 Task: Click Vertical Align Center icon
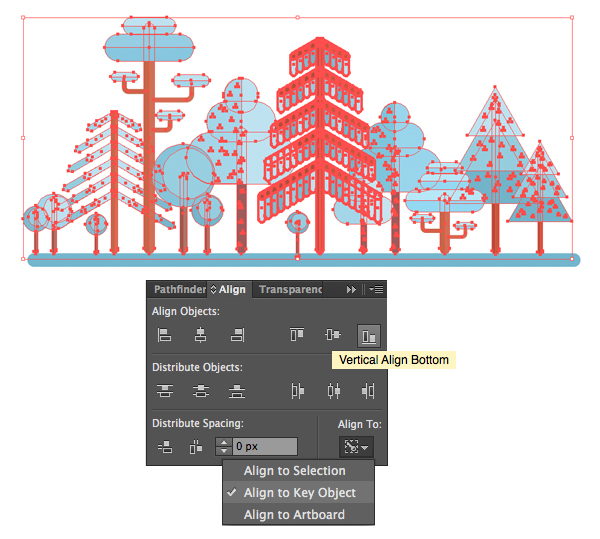click(x=333, y=335)
